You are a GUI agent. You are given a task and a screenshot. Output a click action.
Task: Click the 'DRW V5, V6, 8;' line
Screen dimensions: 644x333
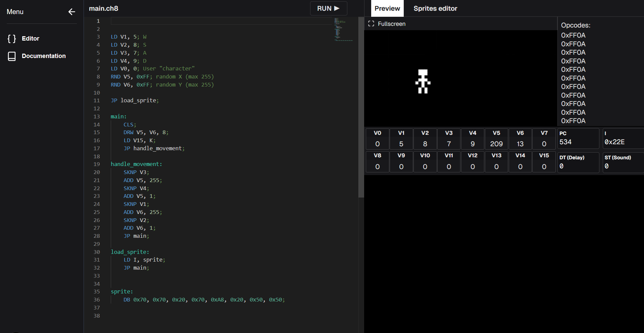click(146, 132)
